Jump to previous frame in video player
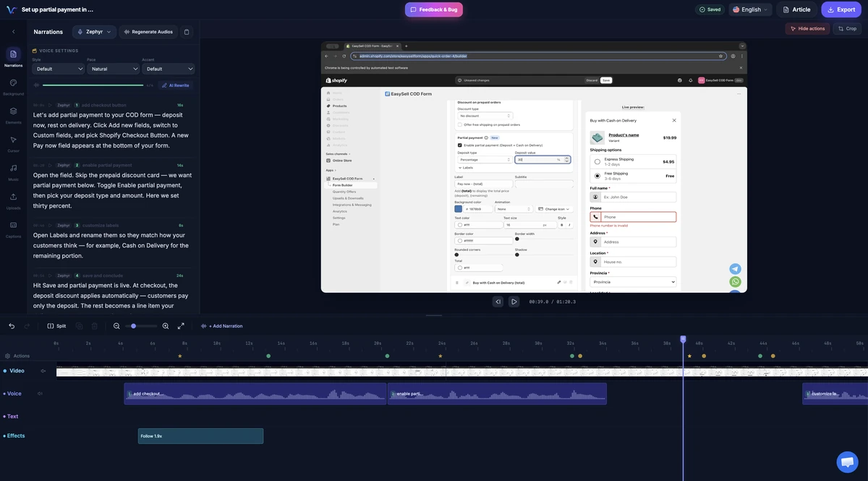Image resolution: width=868 pixels, height=481 pixels. pyautogui.click(x=498, y=302)
